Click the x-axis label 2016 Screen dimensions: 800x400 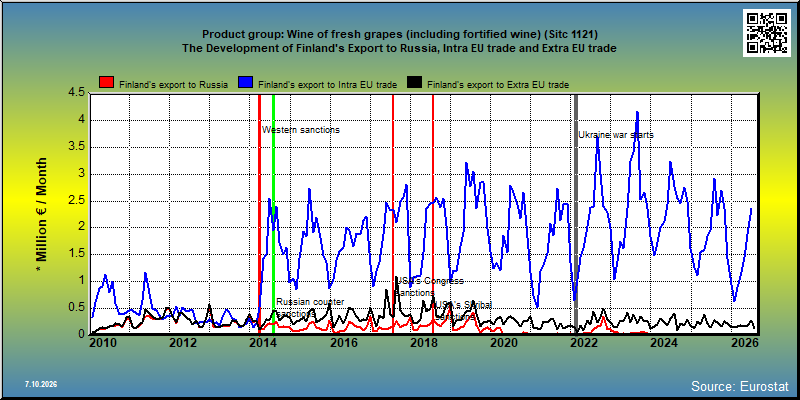tap(343, 341)
